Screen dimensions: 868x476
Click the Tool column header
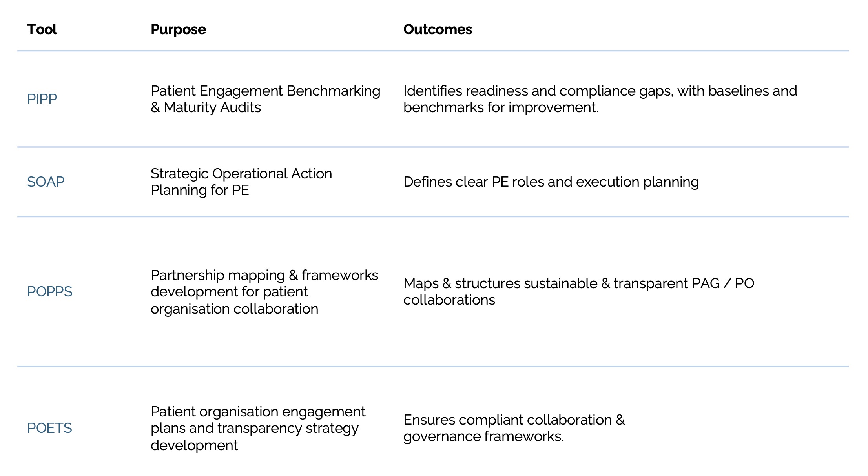point(42,29)
